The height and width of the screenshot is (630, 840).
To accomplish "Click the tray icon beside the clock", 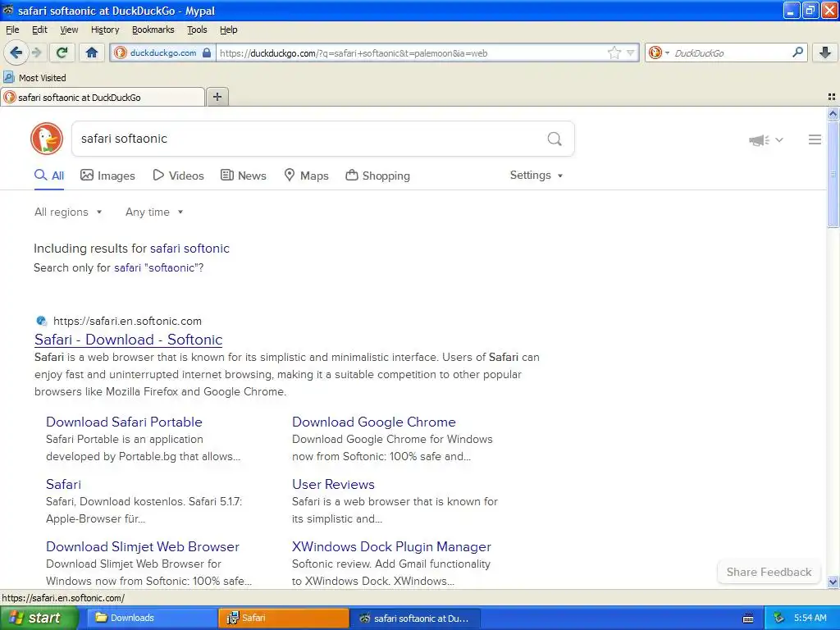I will (779, 618).
